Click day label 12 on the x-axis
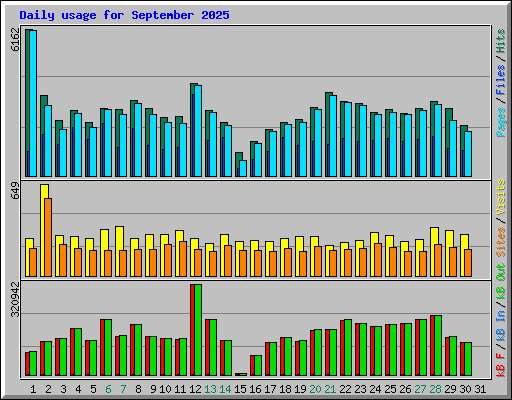The height and width of the screenshot is (400, 512). click(x=195, y=389)
